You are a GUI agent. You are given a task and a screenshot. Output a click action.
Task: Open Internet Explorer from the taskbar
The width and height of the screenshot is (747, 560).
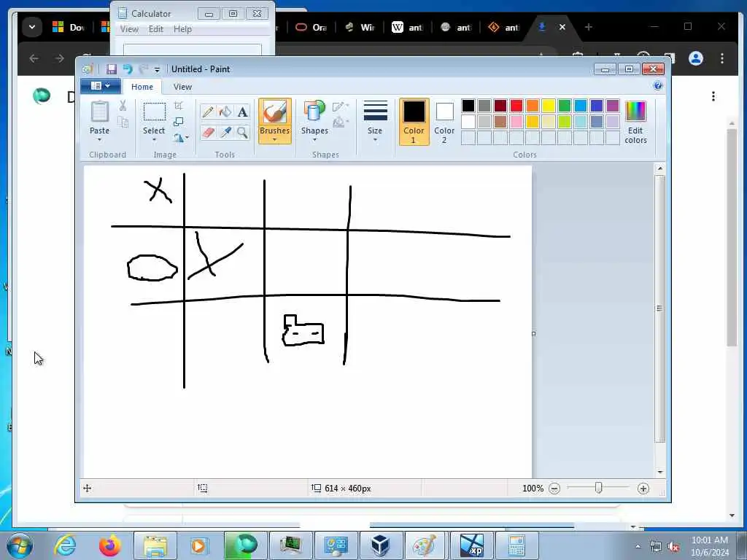(65, 545)
